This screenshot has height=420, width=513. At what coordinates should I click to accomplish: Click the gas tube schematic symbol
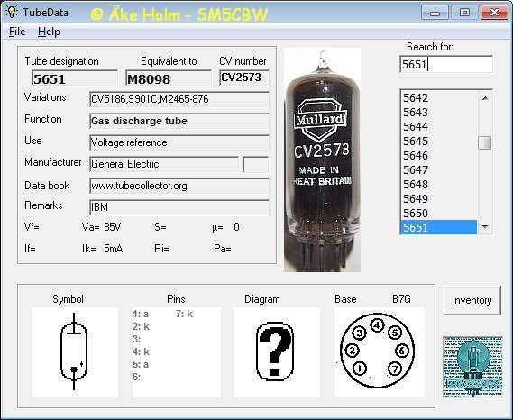(x=75, y=352)
